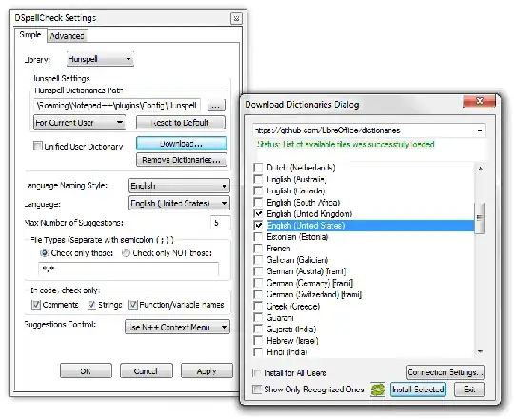Select Check only those radio button

coord(44,253)
